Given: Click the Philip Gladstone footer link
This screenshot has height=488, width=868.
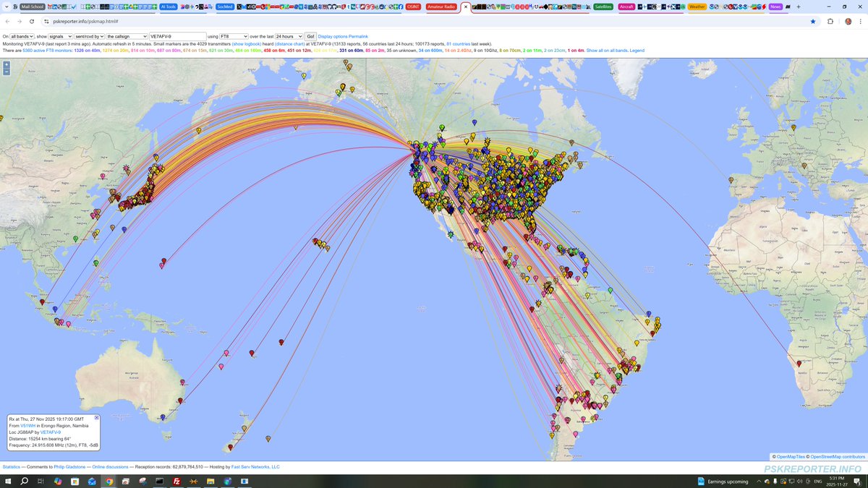Looking at the screenshot, I should [69, 467].
